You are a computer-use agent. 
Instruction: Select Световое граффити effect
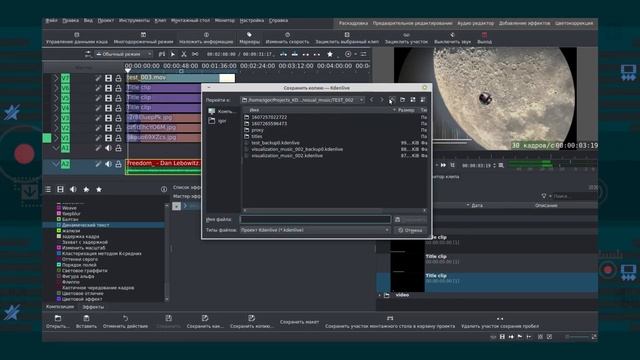[x=84, y=271]
